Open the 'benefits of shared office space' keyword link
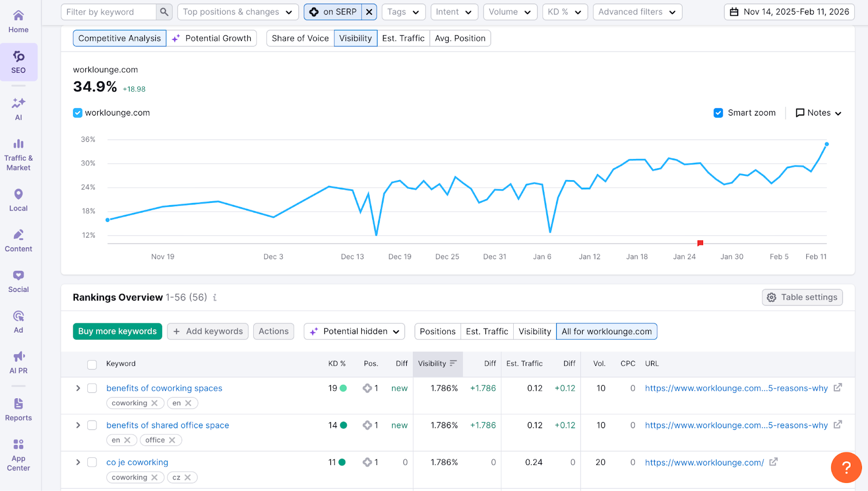 167,425
